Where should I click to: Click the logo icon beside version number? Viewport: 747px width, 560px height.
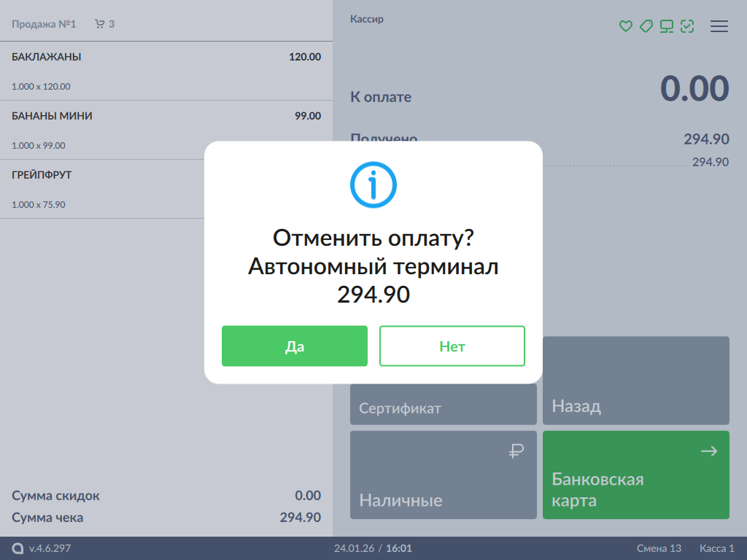click(18, 548)
